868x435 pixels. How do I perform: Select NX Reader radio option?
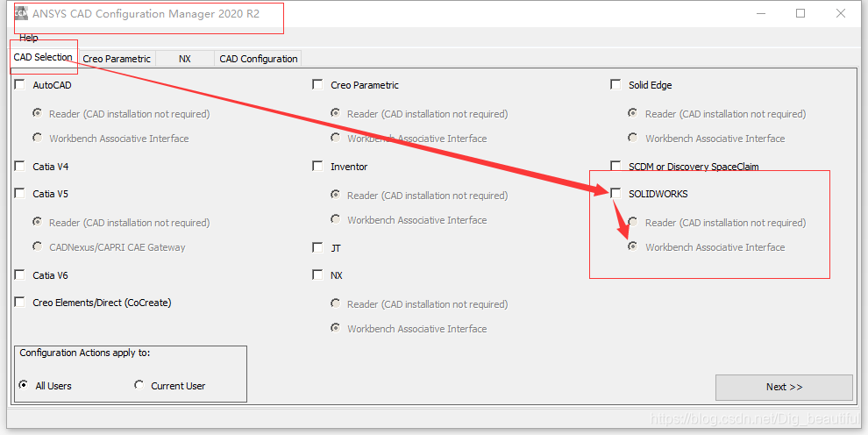336,303
